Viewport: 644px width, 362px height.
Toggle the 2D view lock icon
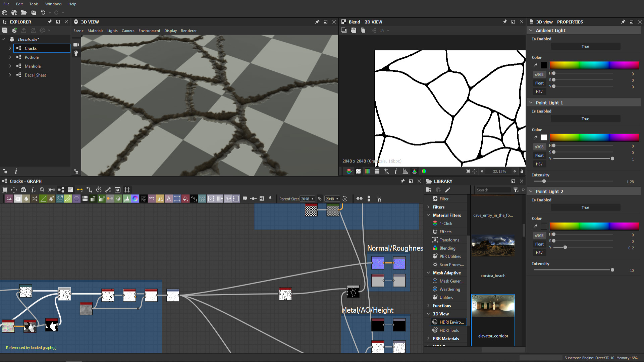[x=522, y=171]
